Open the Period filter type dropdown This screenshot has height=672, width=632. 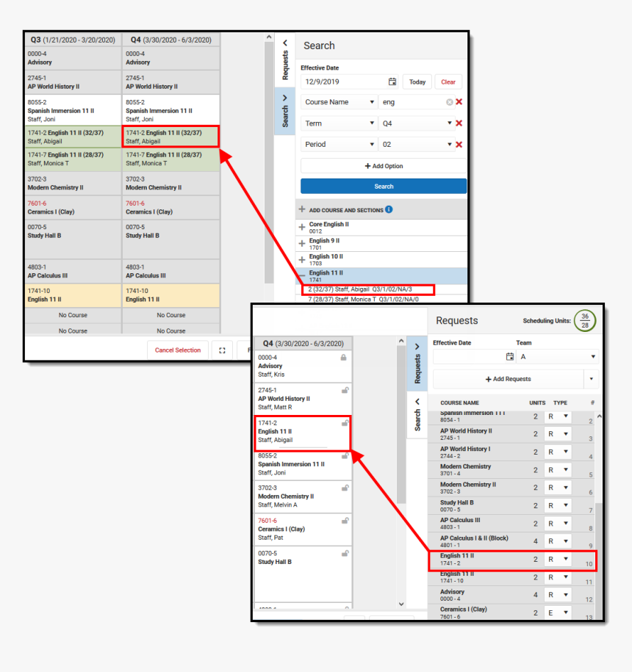pos(340,145)
